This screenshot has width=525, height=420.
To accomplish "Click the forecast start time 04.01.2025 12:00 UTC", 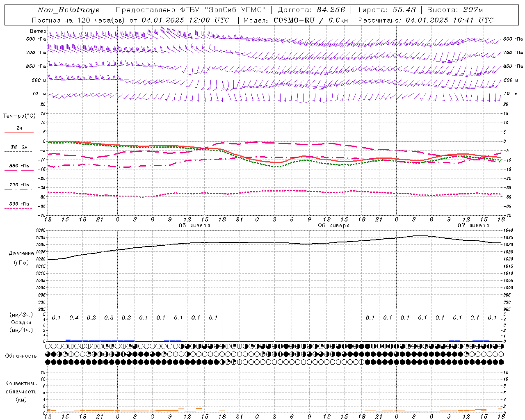I will click(x=185, y=20).
